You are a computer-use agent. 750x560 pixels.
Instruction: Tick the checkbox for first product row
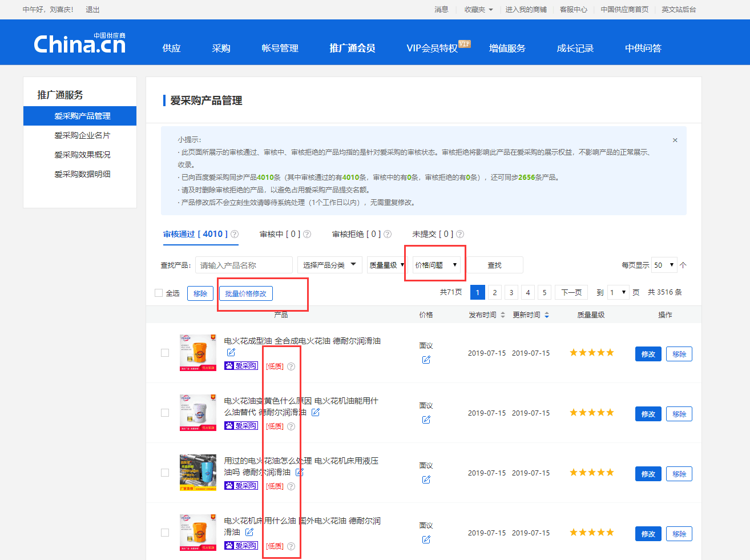click(165, 353)
